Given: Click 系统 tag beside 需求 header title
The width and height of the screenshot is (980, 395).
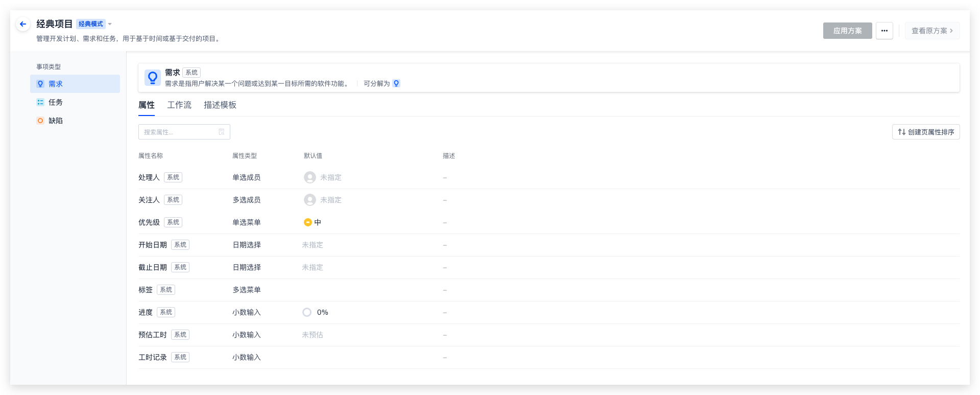Looking at the screenshot, I should point(192,73).
